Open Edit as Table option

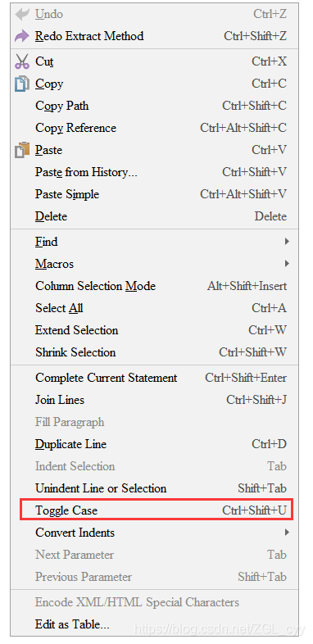click(x=154, y=624)
